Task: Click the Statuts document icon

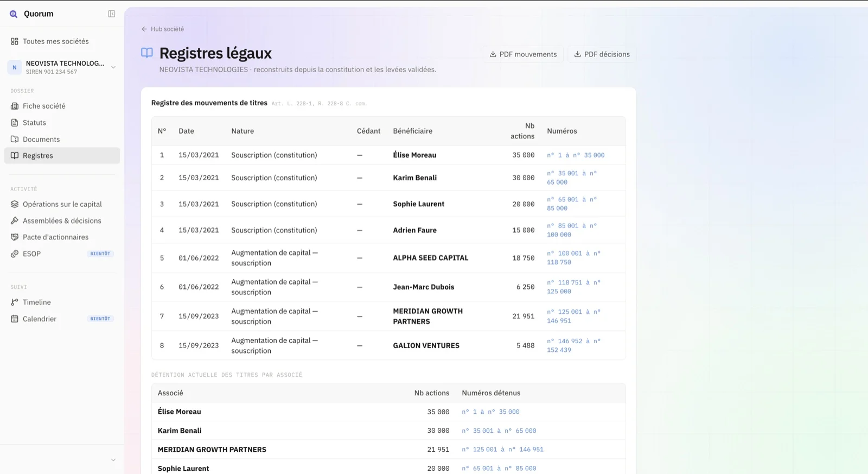Action: 15,123
